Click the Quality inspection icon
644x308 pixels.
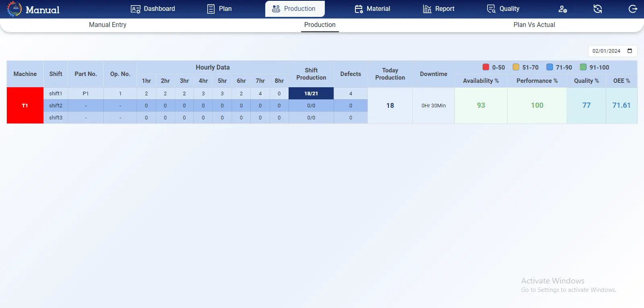(x=491, y=9)
